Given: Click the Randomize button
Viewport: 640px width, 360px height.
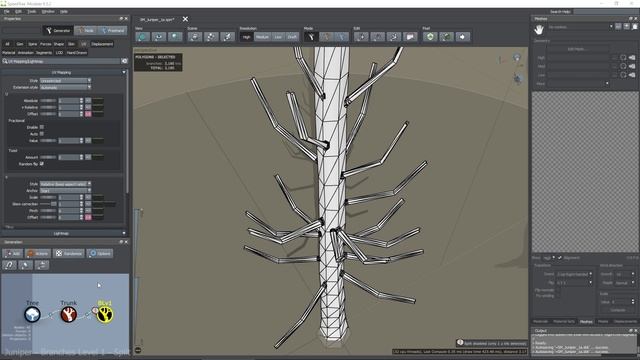Looking at the screenshot, I should click(69, 253).
